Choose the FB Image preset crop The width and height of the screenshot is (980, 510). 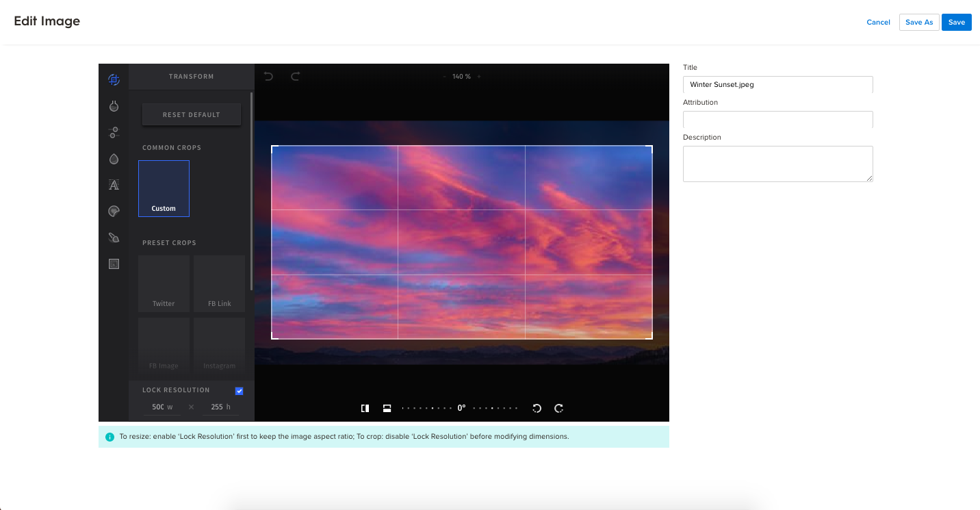(164, 345)
